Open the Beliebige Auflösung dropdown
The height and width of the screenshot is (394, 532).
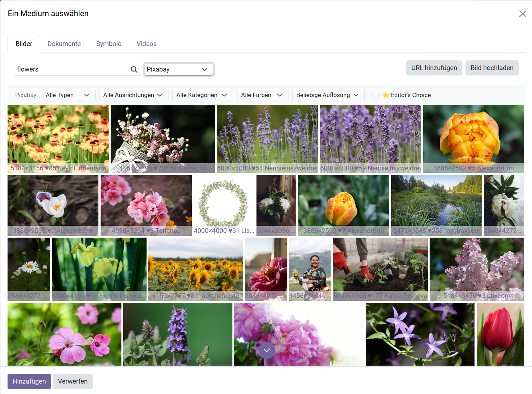click(328, 95)
